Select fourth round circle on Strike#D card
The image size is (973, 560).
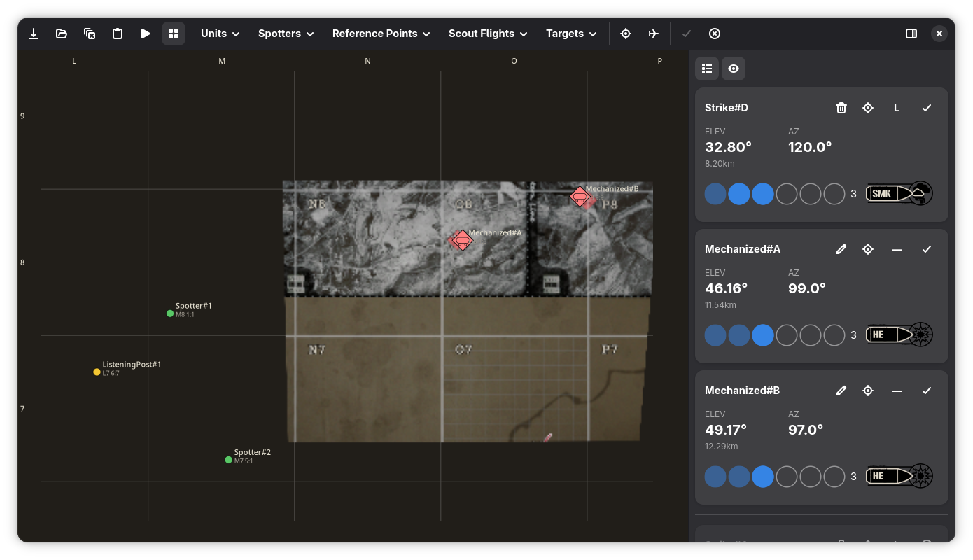click(787, 194)
